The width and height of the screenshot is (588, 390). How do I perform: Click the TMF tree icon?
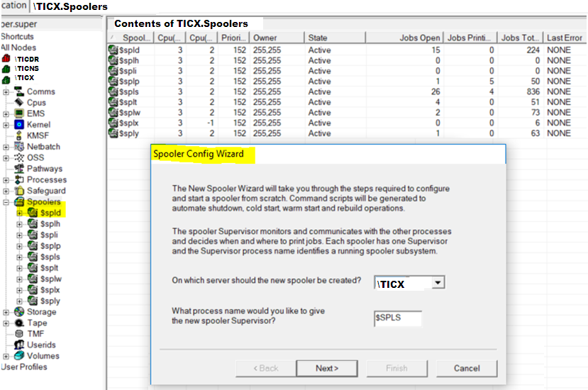point(19,334)
